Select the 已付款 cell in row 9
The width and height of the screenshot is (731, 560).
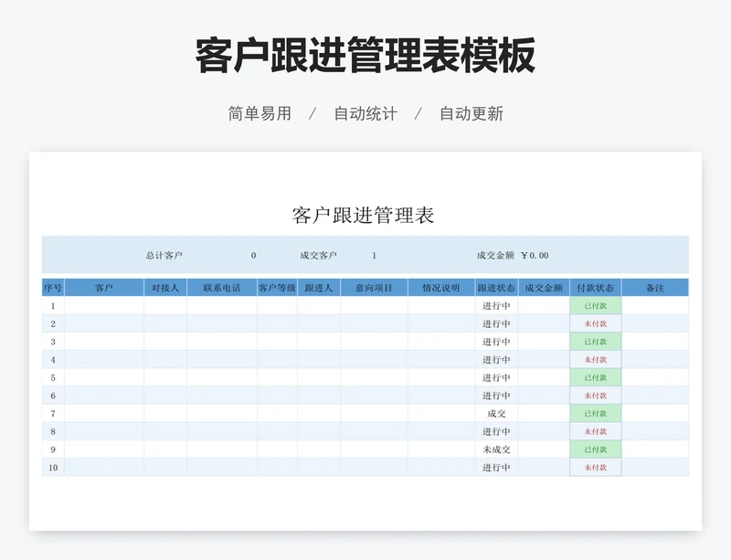pyautogui.click(x=596, y=449)
